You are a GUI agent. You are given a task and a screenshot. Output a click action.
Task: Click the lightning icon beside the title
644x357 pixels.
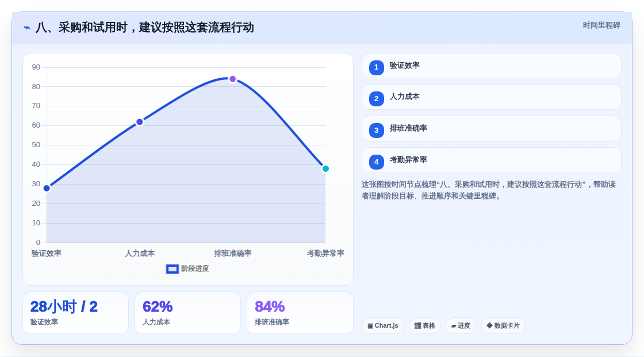[x=27, y=28]
